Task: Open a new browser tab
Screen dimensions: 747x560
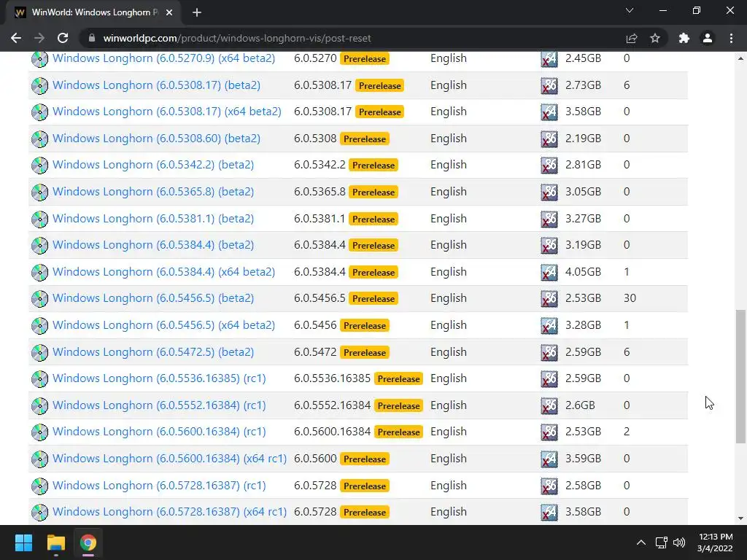Action: click(x=197, y=12)
